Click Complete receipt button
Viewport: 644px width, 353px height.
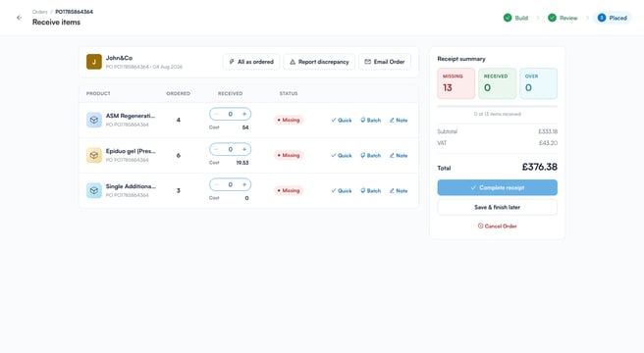[498, 187]
